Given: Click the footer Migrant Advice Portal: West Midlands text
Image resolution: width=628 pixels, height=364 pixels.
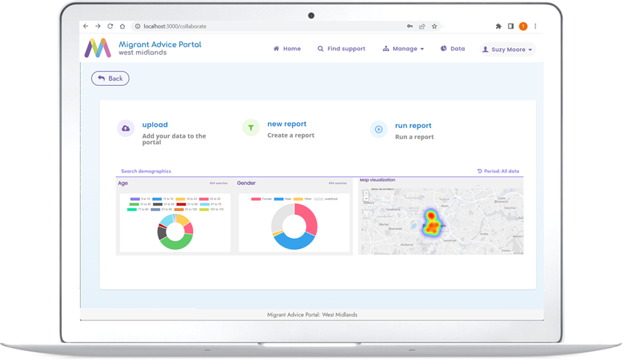Looking at the screenshot, I should [x=312, y=314].
